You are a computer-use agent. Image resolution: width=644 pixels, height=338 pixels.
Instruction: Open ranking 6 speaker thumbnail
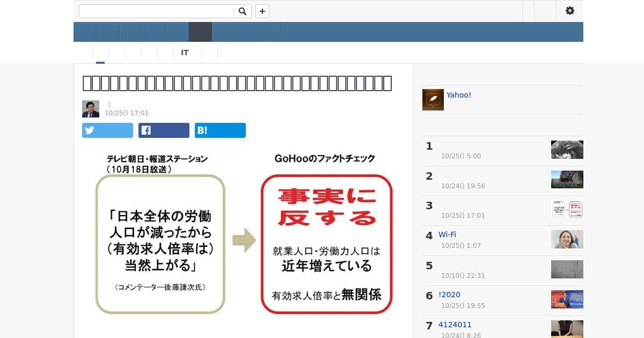567,299
